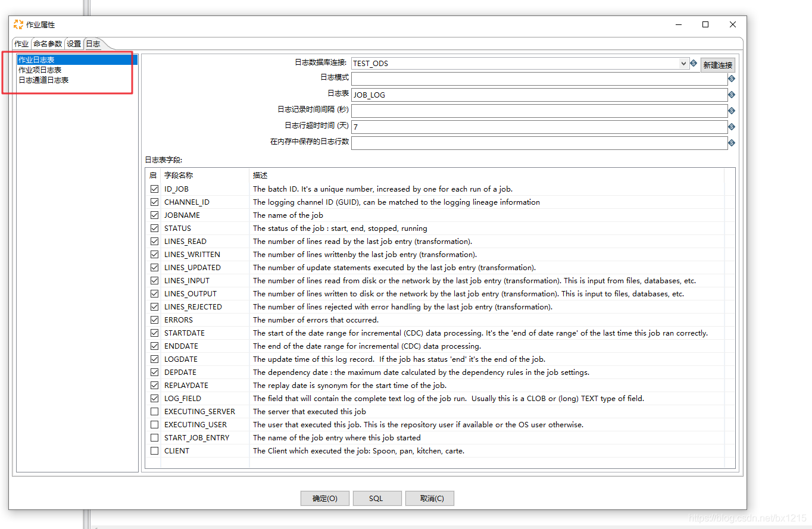This screenshot has width=812, height=529.
Task: Click the variable icon beside 在内存中保存的日志行数 field
Action: 732,143
